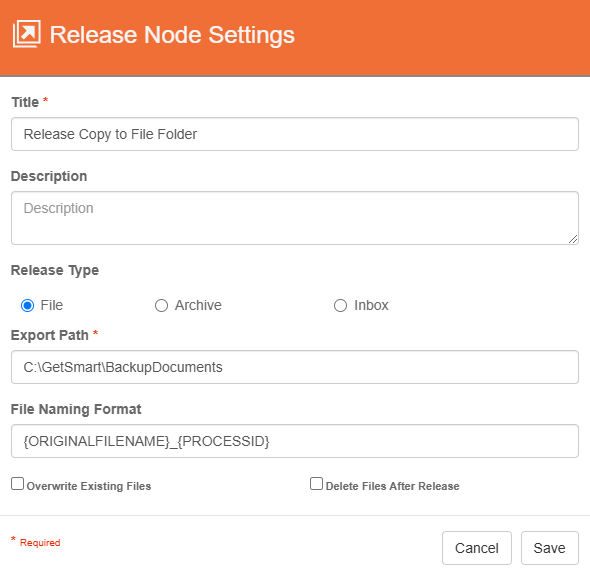The height and width of the screenshot is (574, 590).
Task: Enable Overwrite Existing Files checkbox
Action: click(17, 484)
